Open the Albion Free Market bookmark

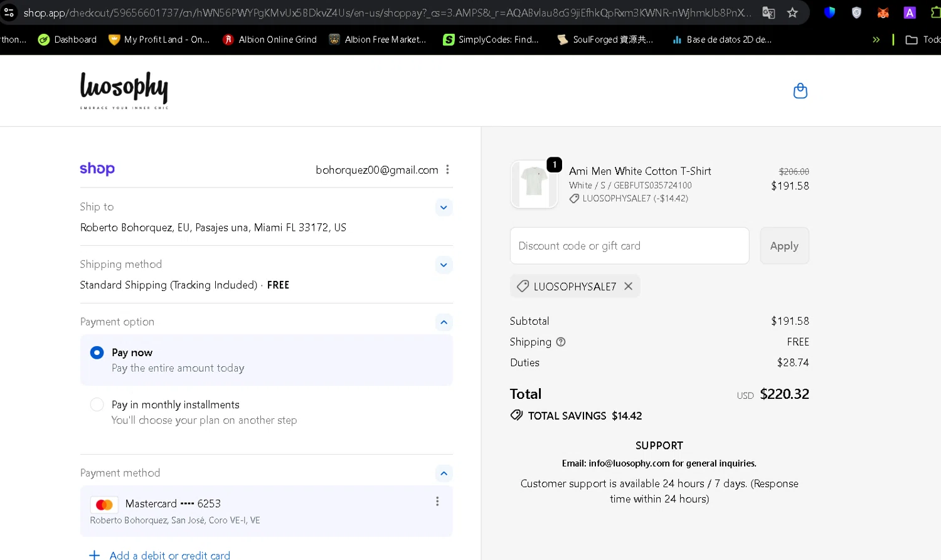click(378, 40)
